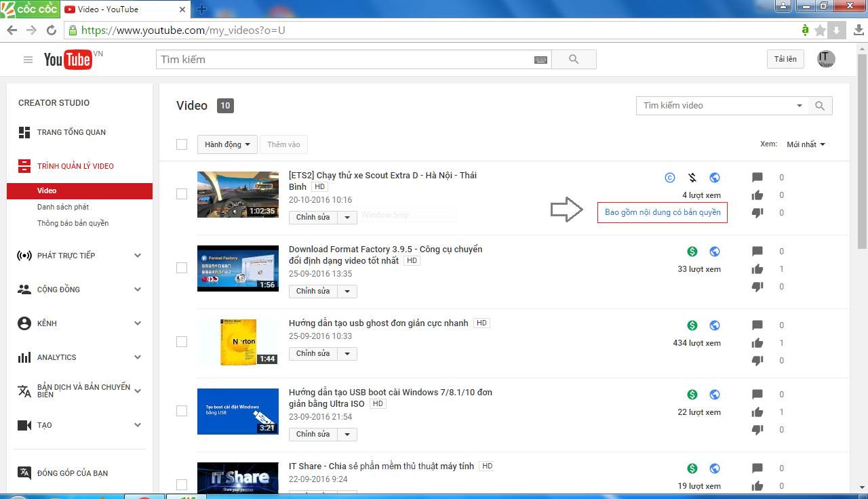This screenshot has height=499, width=868.
Task: Tick checkbox for USB boot Windows video
Action: coord(182,411)
